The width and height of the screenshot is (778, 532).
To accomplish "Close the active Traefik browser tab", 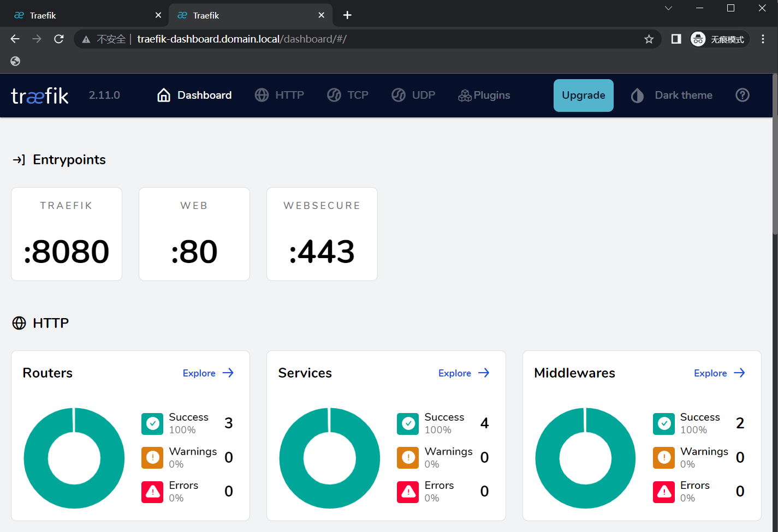I will (x=322, y=15).
